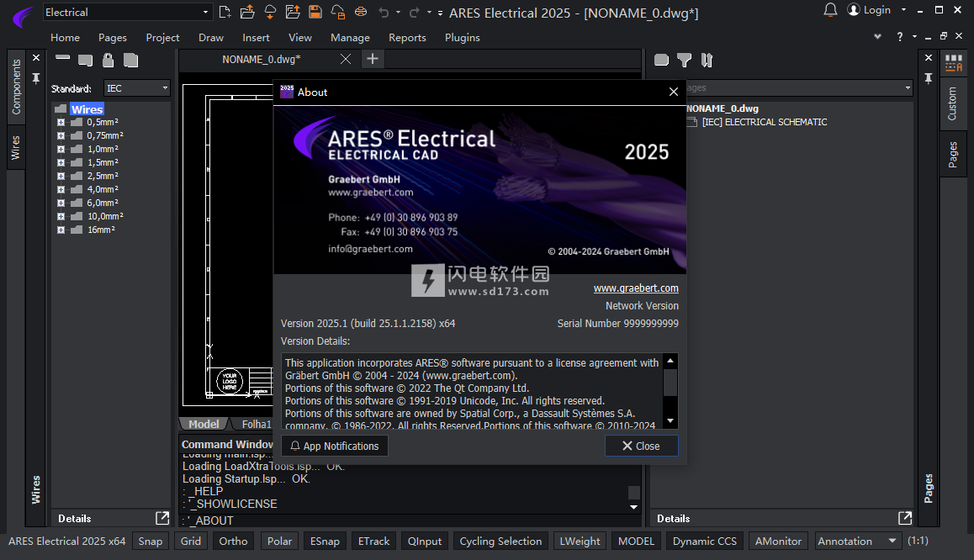Click the Open from cloud icon
974x560 pixels.
tap(270, 12)
